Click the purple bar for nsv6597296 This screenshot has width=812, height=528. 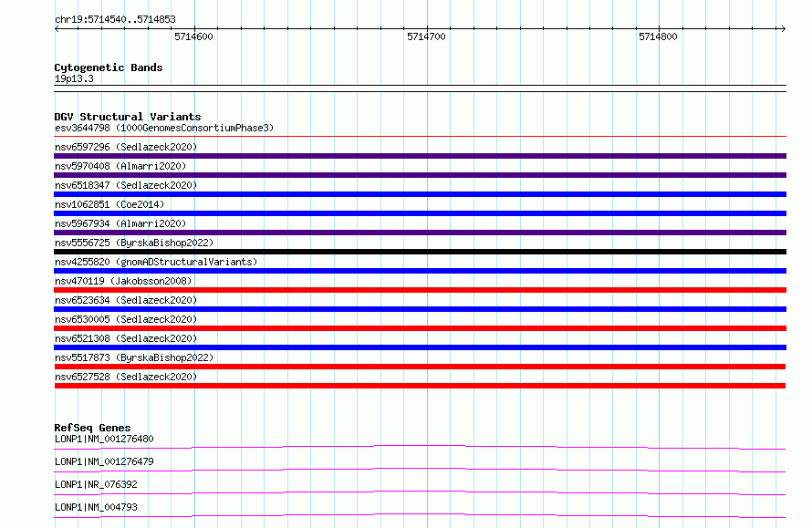(420, 156)
